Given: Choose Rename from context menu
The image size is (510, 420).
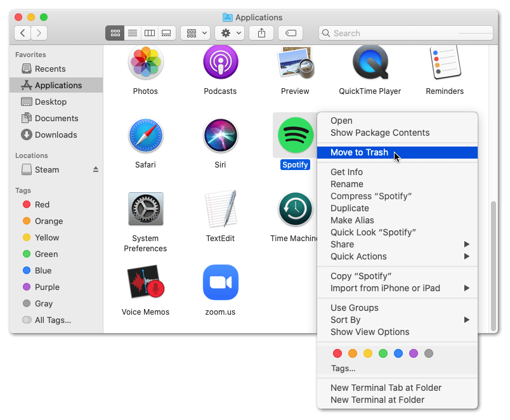Looking at the screenshot, I should (x=397, y=184).
